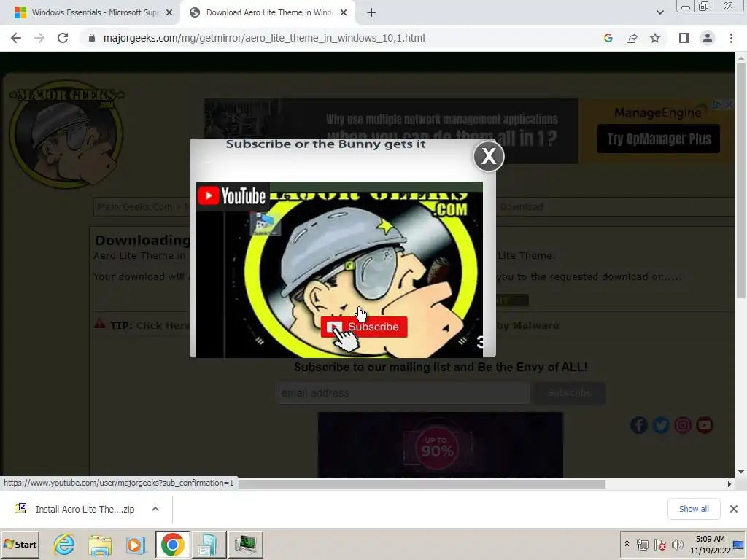
Task: Open the tab search dropdown
Action: coord(659,12)
